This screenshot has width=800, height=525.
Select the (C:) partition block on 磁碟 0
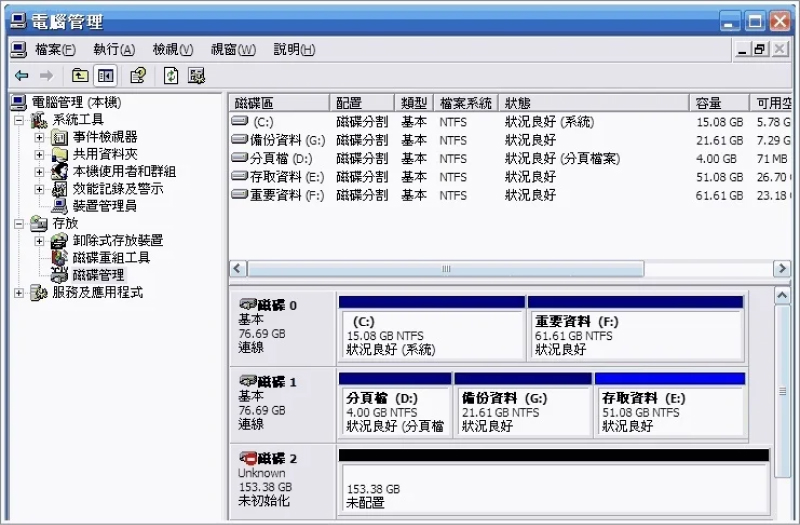(x=432, y=329)
